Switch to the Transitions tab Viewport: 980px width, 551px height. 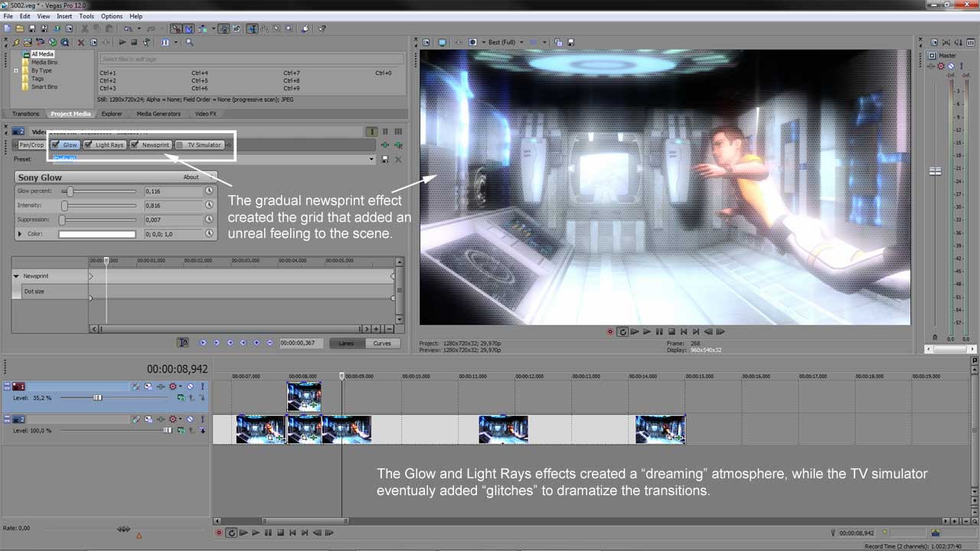coord(25,114)
